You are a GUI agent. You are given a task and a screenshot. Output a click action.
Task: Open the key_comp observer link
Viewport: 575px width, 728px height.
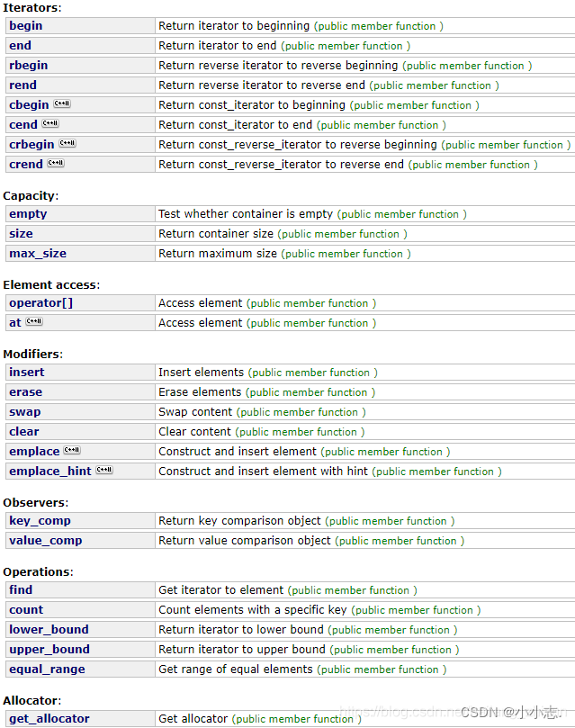[x=40, y=520]
